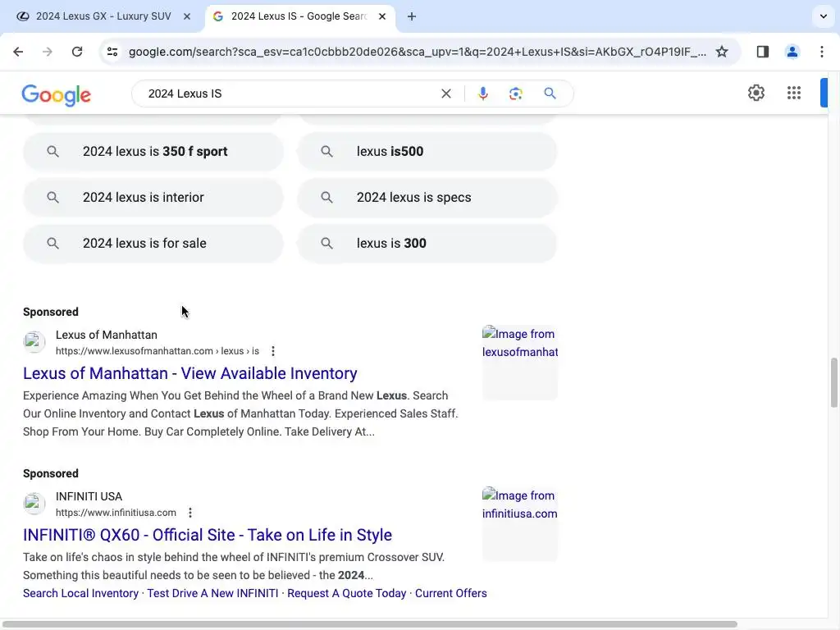Click lexusofmanhattan.com URL text
Screen dimensions: 840x630
(157, 351)
